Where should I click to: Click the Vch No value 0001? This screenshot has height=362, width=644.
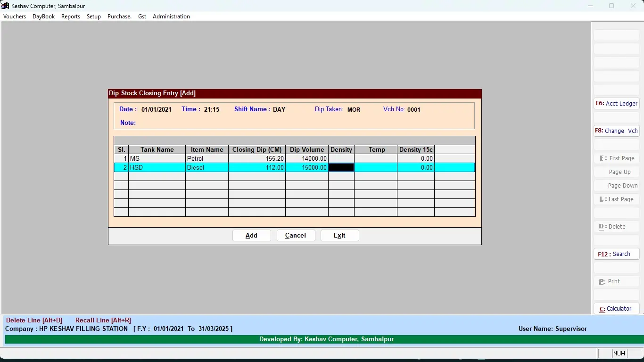414,109
